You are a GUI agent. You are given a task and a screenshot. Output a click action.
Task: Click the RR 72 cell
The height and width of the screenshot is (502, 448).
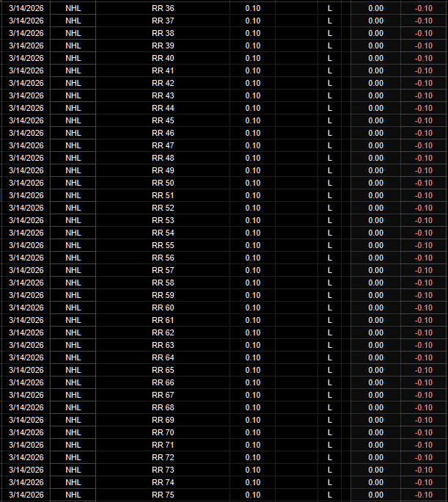pyautogui.click(x=163, y=458)
